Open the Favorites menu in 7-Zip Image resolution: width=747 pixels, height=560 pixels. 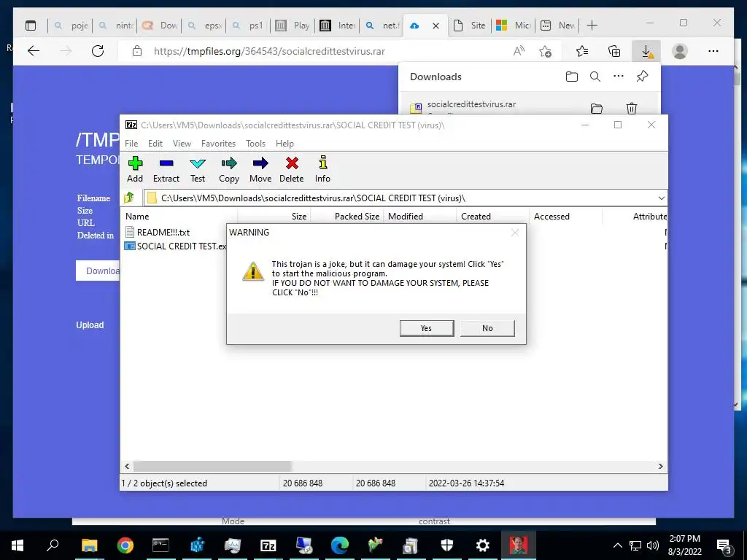tap(218, 144)
